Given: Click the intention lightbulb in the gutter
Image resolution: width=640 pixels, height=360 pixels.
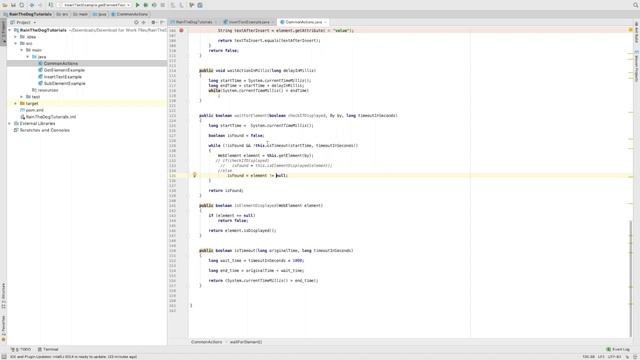Looking at the screenshot, I should [x=195, y=175].
